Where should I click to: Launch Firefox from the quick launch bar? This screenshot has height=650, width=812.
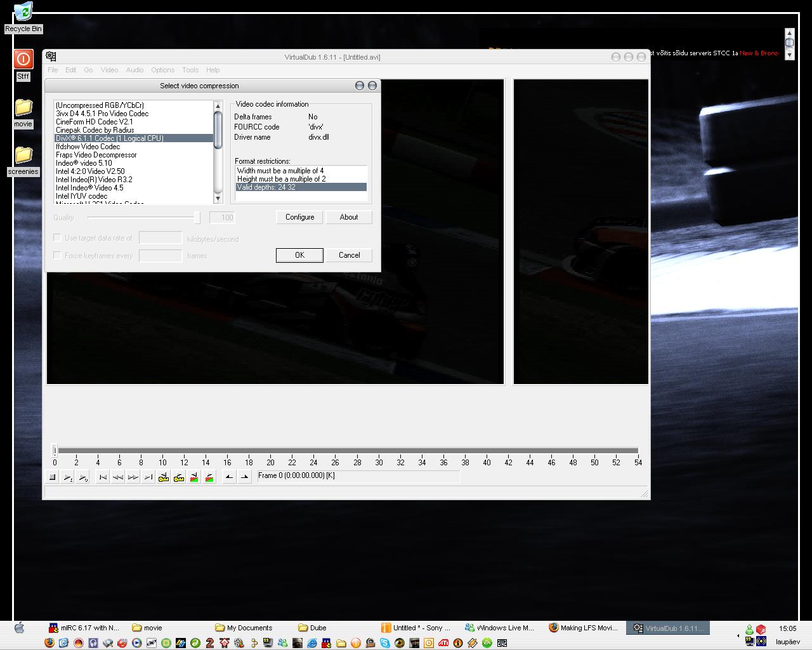[x=49, y=643]
